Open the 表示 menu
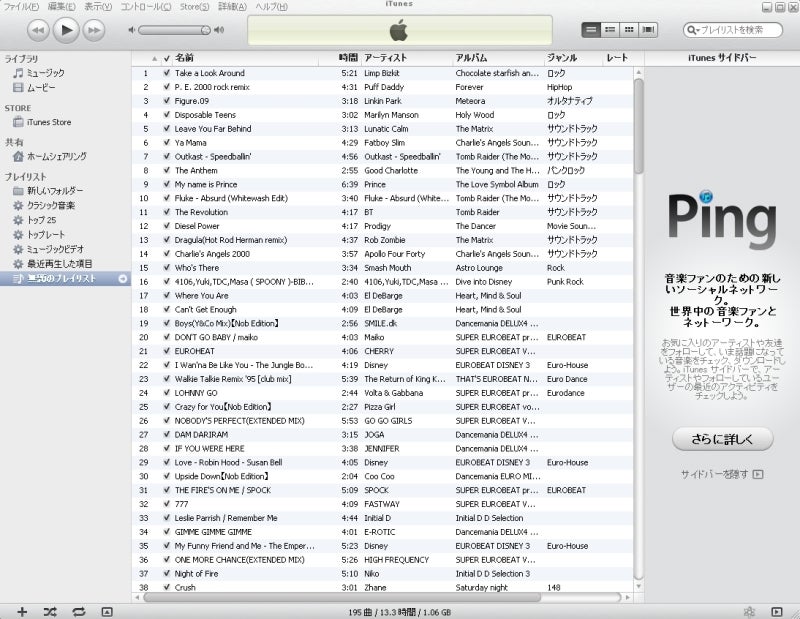800x619 pixels. [x=98, y=6]
